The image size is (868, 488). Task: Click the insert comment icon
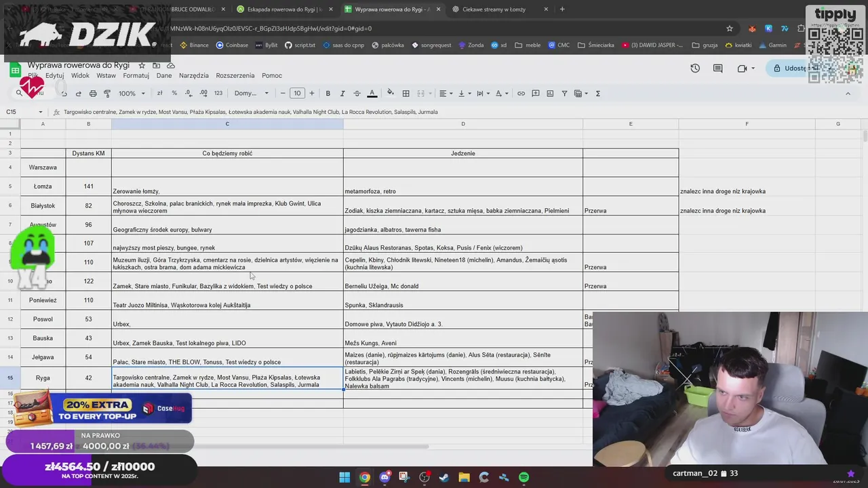click(536, 94)
